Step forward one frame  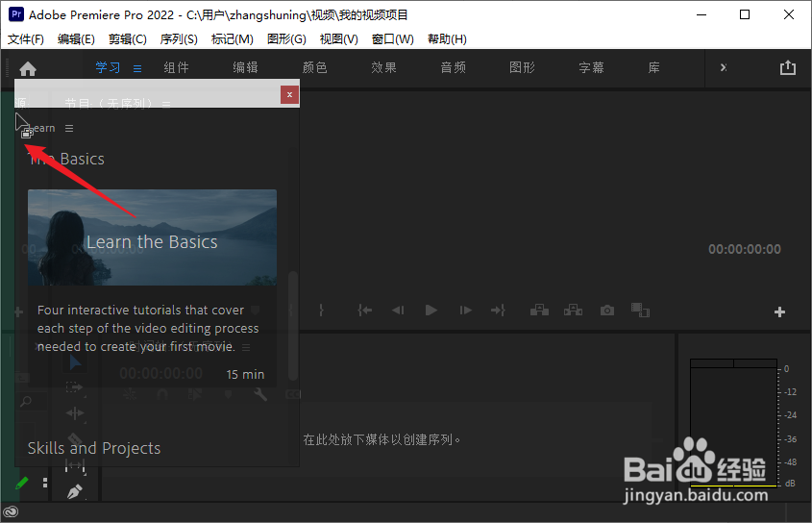(x=465, y=310)
